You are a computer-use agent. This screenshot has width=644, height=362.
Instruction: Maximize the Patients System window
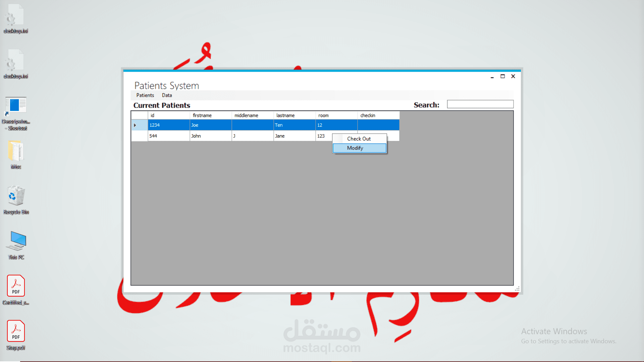click(x=502, y=76)
